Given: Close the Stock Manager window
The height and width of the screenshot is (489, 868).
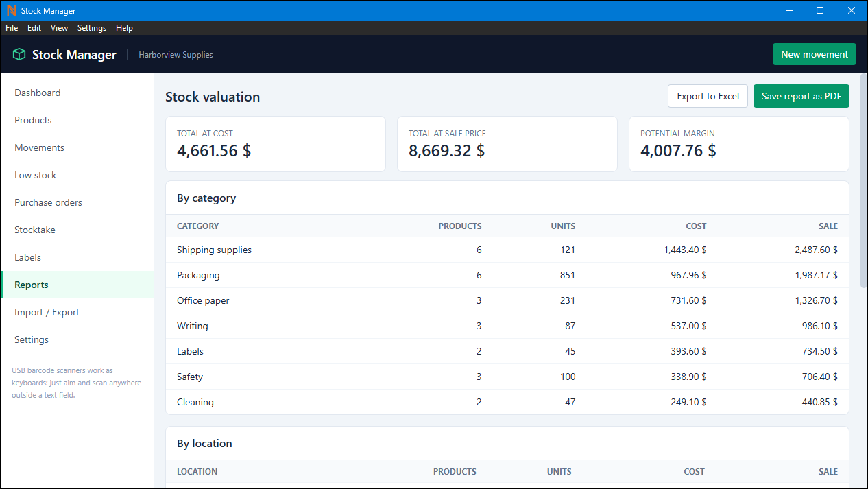Looking at the screenshot, I should coord(852,11).
